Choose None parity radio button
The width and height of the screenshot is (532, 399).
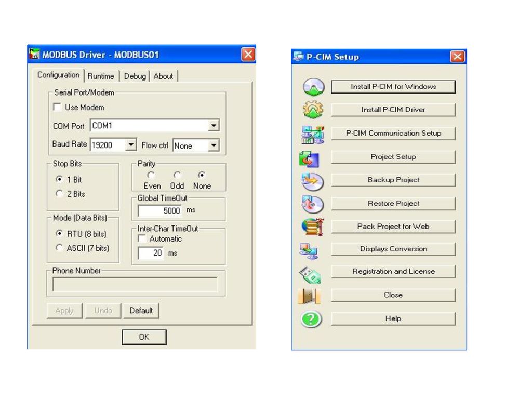click(x=202, y=175)
